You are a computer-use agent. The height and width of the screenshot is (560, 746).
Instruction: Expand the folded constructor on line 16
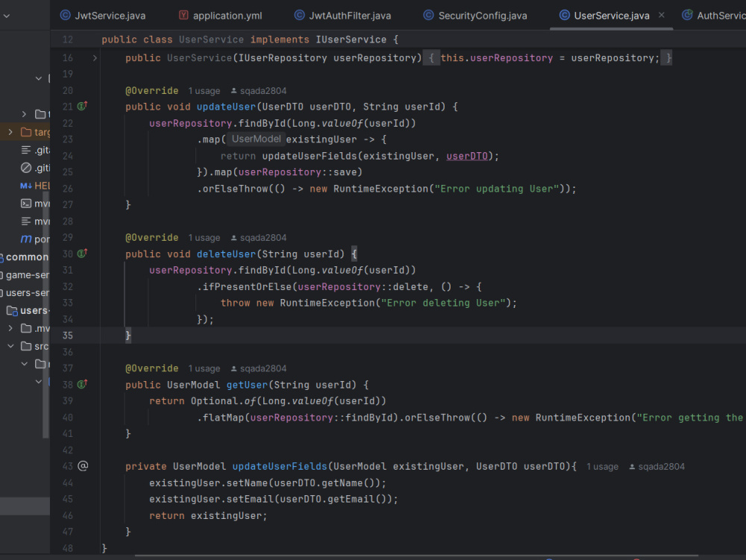95,58
